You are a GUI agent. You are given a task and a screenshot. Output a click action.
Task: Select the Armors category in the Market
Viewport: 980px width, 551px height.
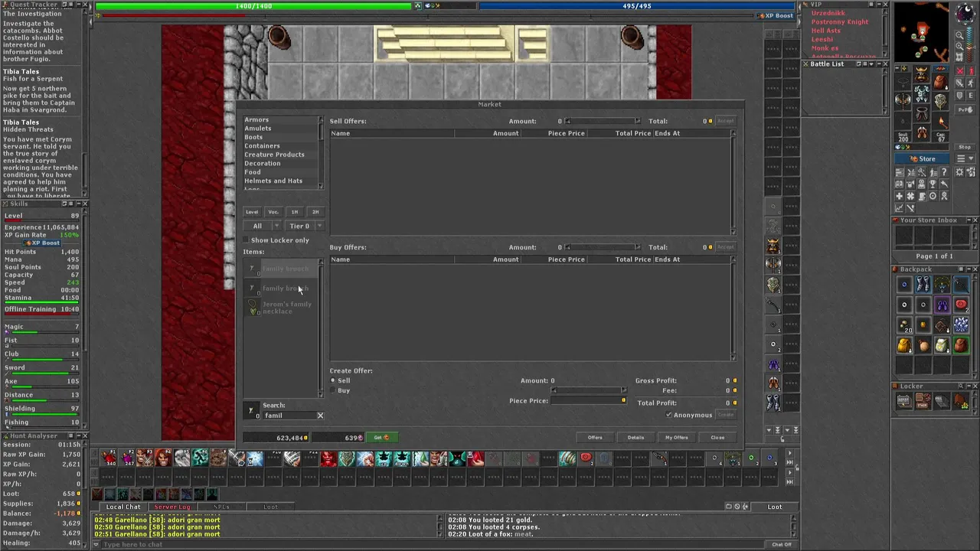pyautogui.click(x=256, y=119)
